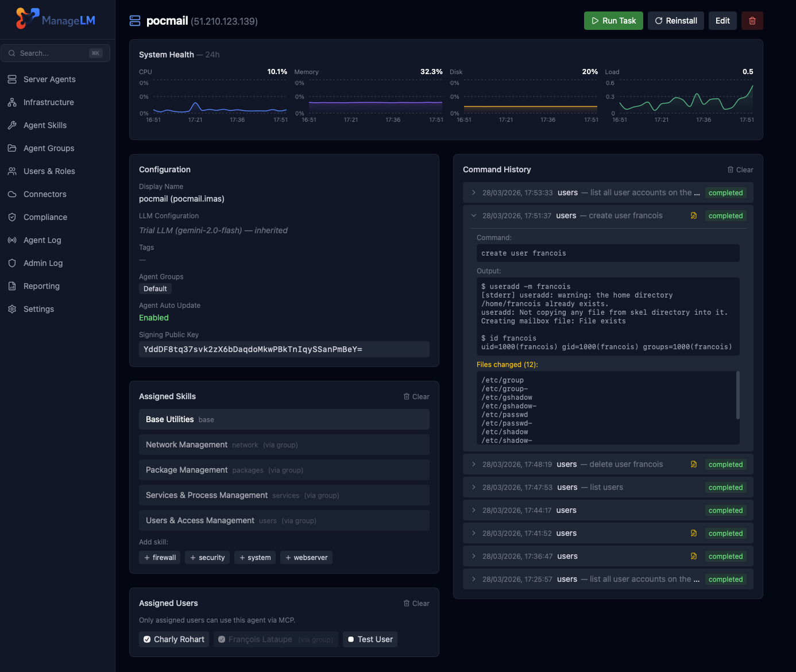Viewport: 796px width, 672px height.
Task: Click the yellow file-changes icon on the 17:48:19 entry
Action: pyautogui.click(x=694, y=464)
